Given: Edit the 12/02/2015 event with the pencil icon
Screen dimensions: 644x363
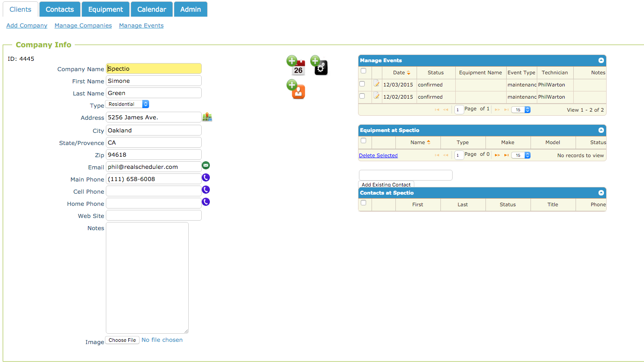Looking at the screenshot, I should [x=376, y=96].
